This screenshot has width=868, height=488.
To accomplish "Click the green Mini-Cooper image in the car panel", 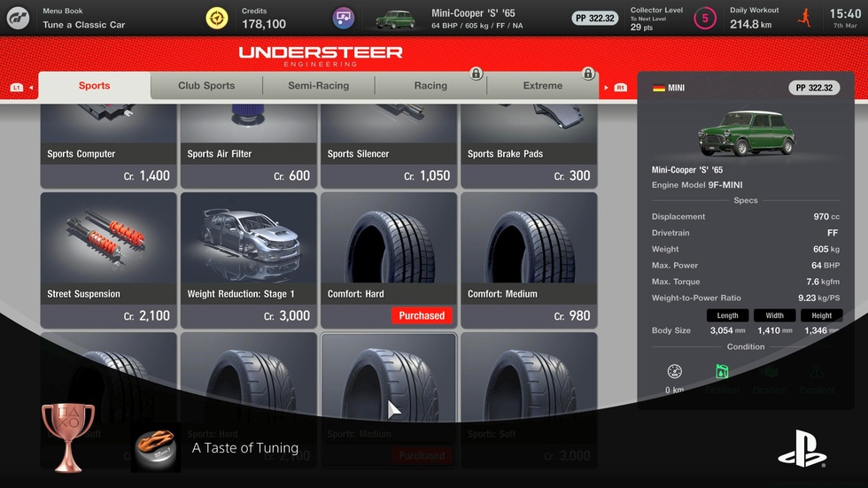I will pyautogui.click(x=746, y=133).
